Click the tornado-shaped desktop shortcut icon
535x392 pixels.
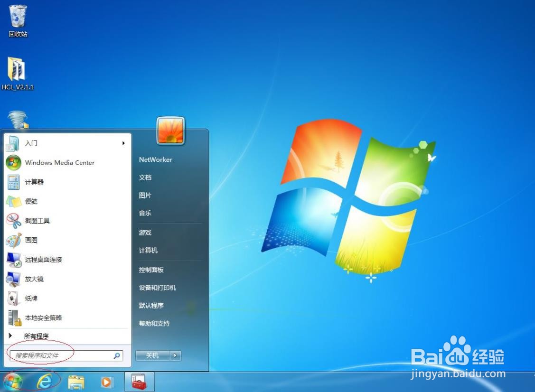[18, 120]
